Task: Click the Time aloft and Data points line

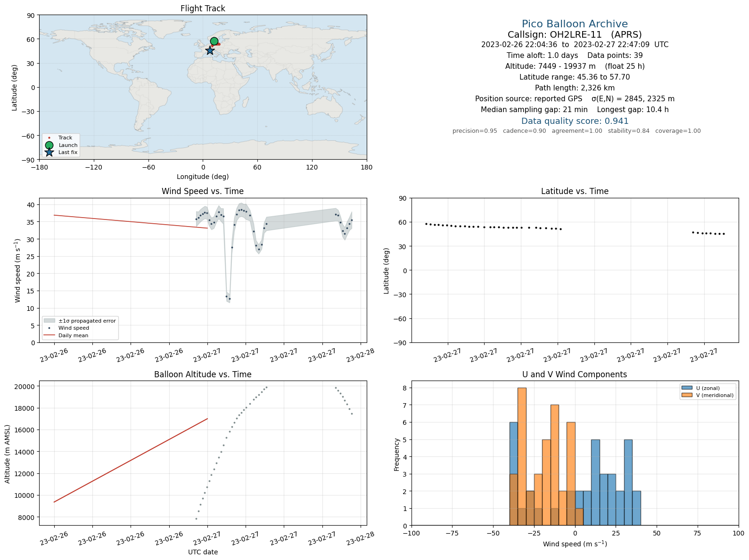Action: (x=575, y=56)
